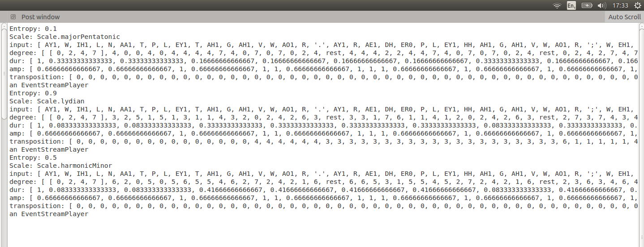Click the "Scale: Scale.harmonicMinor" line
Viewport: 644px width, 247px height.
pyautogui.click(x=60, y=166)
